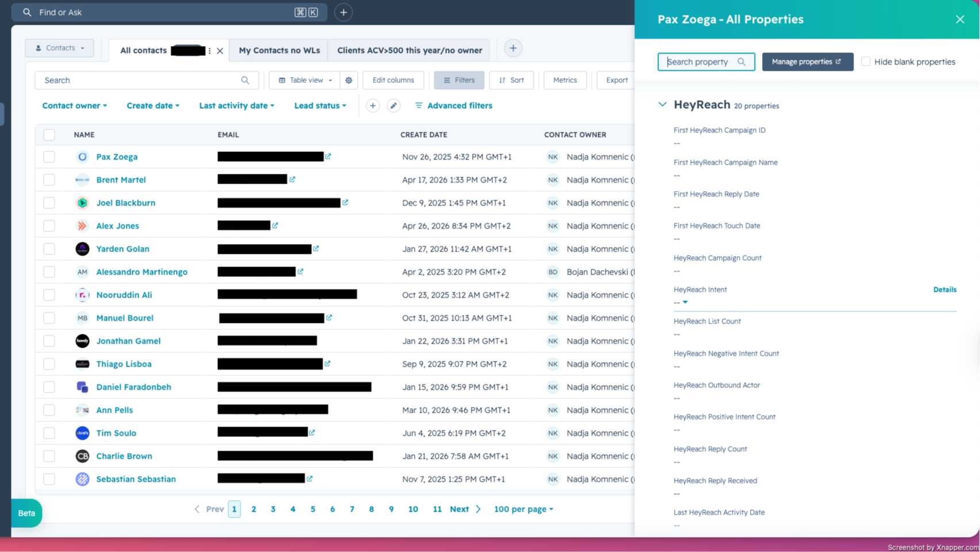The width and height of the screenshot is (980, 552).
Task: Close the All contacts tab
Action: [220, 51]
